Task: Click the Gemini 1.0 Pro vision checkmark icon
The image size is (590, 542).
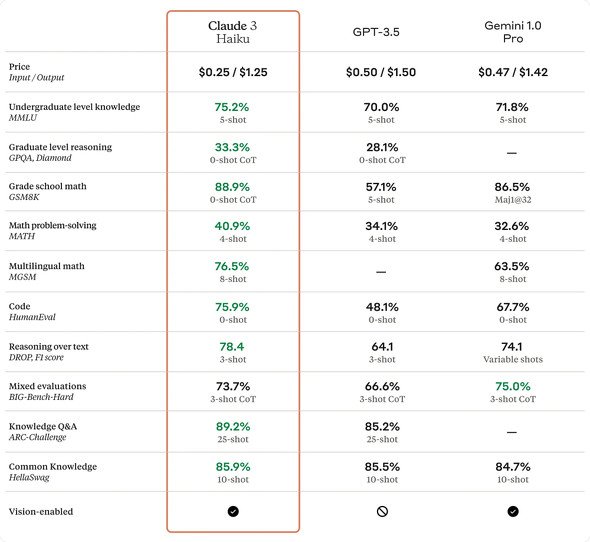Action: click(x=512, y=511)
